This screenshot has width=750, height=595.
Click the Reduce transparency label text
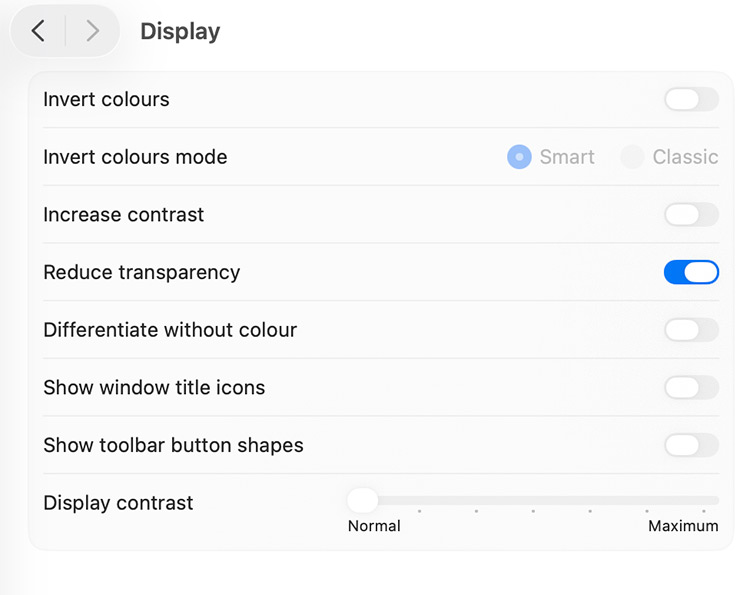coord(141,272)
